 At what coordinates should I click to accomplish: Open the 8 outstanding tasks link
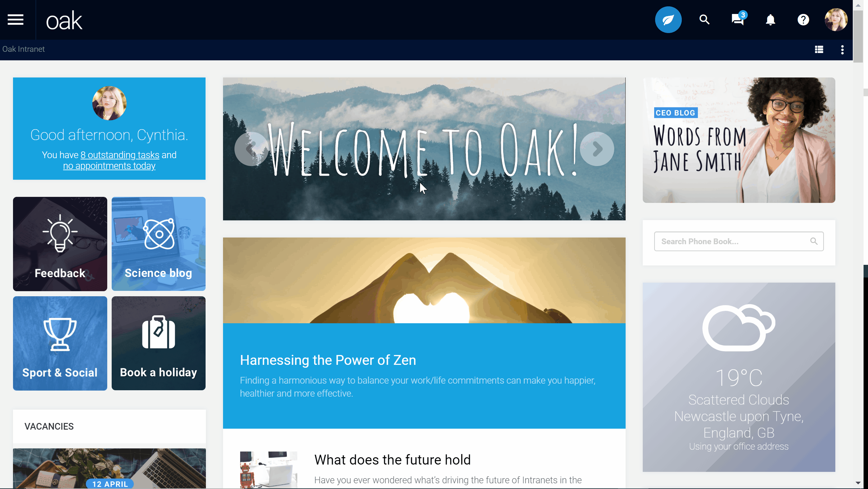120,155
